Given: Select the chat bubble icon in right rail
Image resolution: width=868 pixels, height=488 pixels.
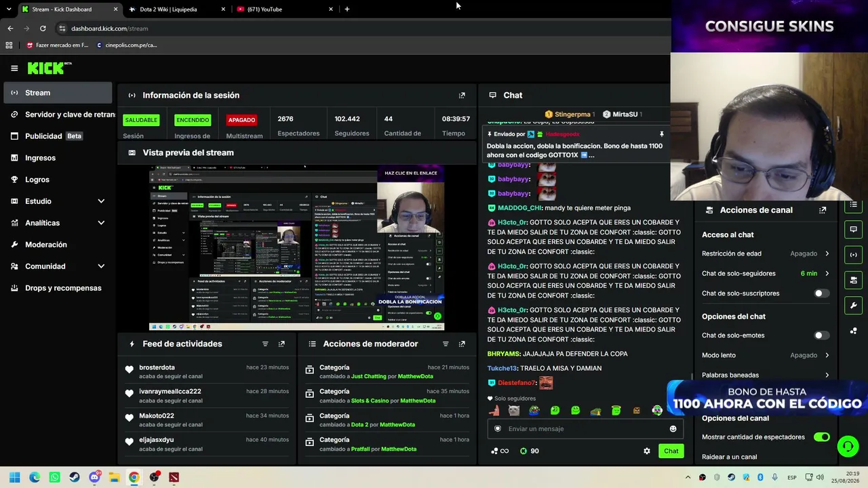Looking at the screenshot, I should [x=853, y=230].
